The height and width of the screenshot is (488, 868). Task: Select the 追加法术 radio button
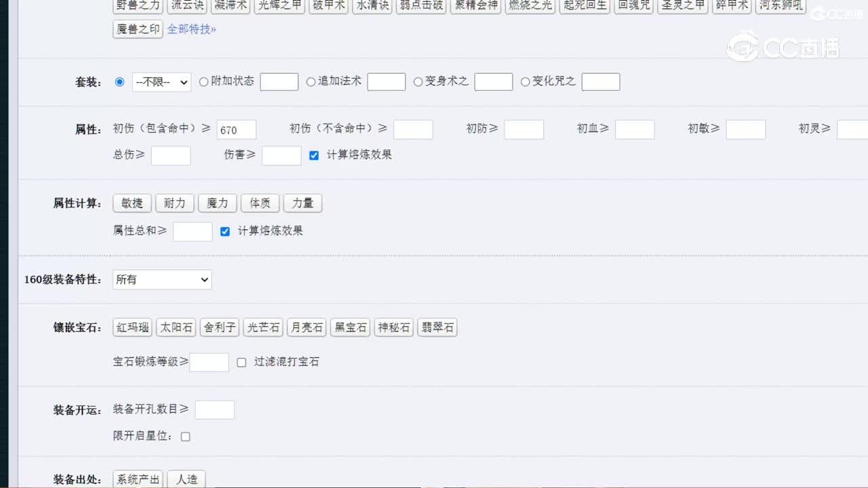click(311, 82)
